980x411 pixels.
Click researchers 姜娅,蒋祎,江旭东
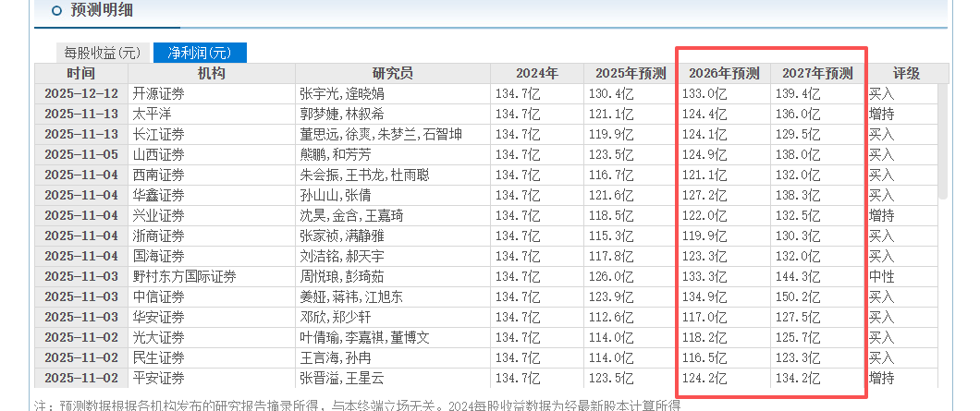pos(351,297)
